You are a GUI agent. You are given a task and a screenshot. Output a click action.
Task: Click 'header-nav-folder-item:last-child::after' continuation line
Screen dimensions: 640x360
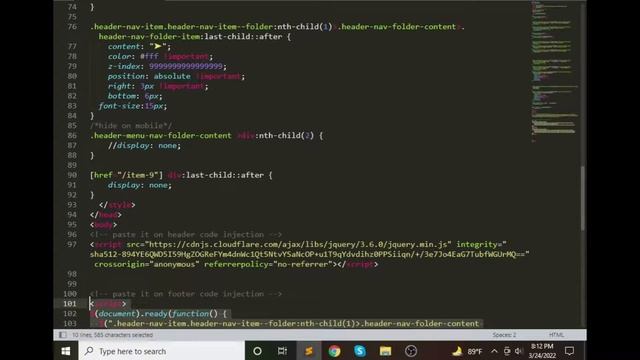coord(190,37)
